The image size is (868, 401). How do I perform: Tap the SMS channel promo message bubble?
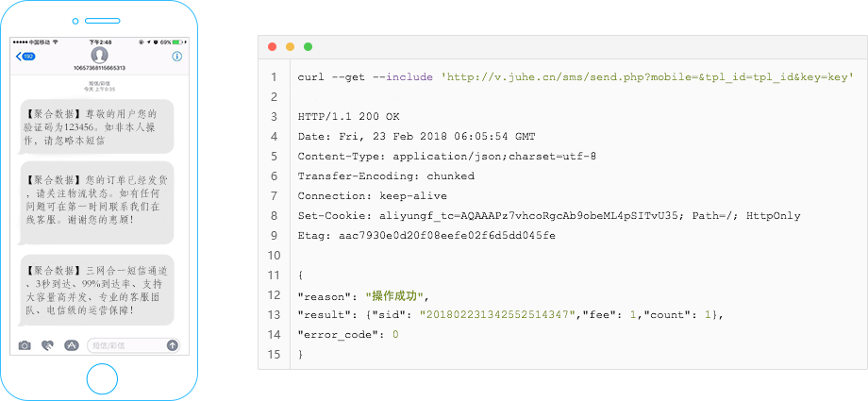96,289
